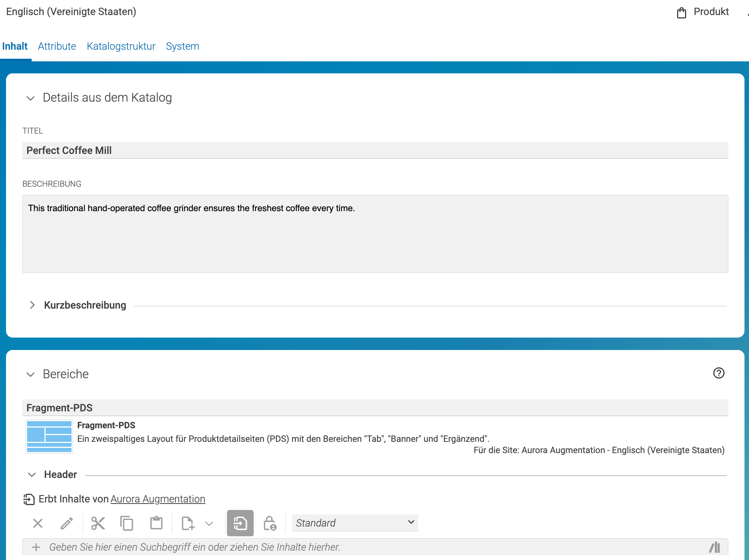749x560 pixels.
Task: Click the create new document icon
Action: coord(188,523)
